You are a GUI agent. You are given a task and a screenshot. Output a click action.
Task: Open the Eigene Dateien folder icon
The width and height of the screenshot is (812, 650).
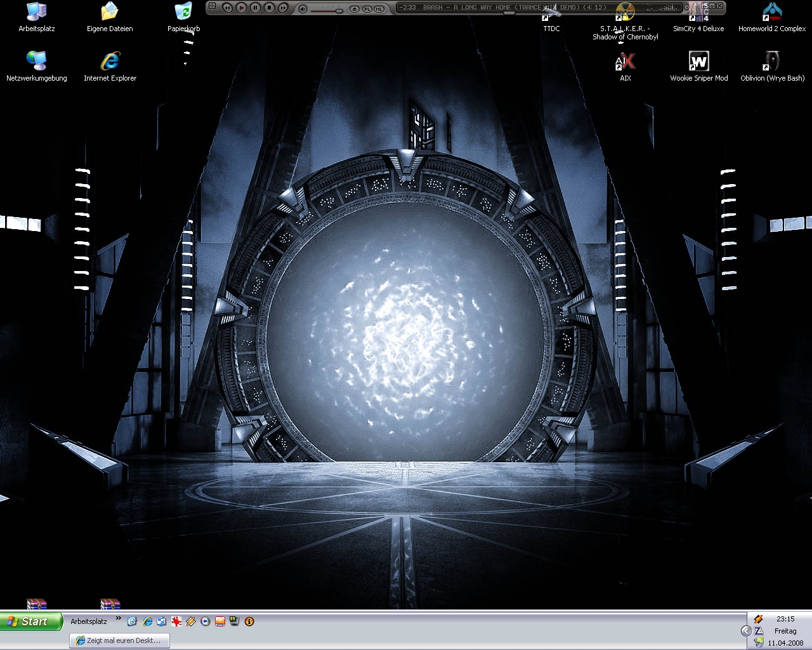110,17
